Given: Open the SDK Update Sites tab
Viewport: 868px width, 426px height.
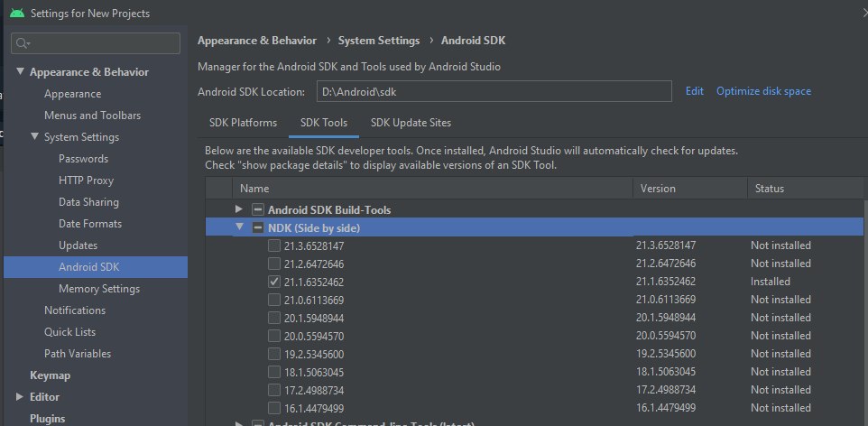Looking at the screenshot, I should (411, 123).
